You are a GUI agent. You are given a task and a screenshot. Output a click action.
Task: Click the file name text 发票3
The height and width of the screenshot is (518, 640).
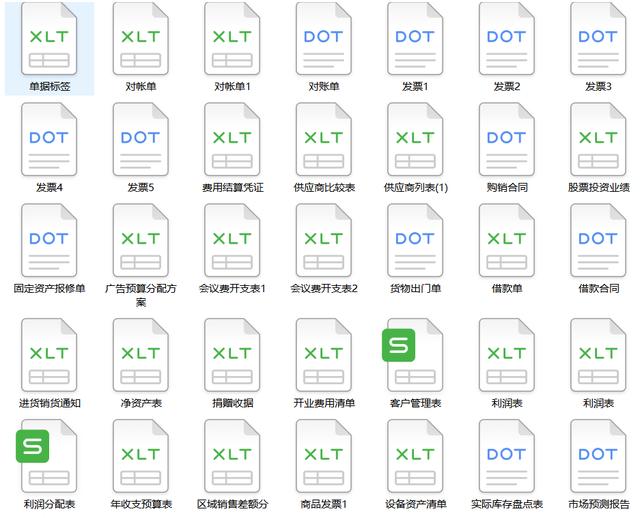coord(598,87)
